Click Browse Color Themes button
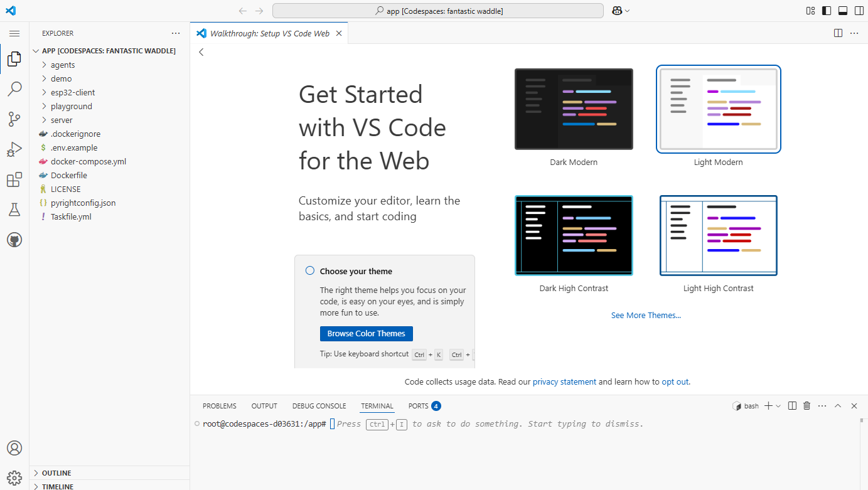This screenshot has width=868, height=490. (367, 334)
